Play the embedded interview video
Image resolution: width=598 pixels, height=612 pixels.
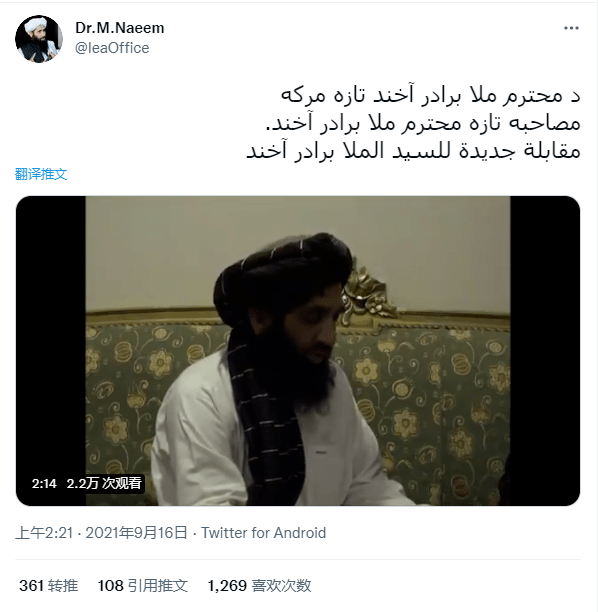click(298, 351)
